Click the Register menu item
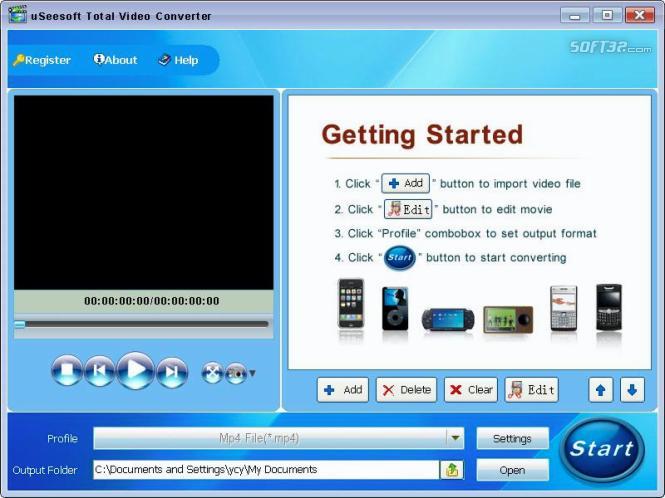Viewport: 665px width, 498px height. coord(42,60)
